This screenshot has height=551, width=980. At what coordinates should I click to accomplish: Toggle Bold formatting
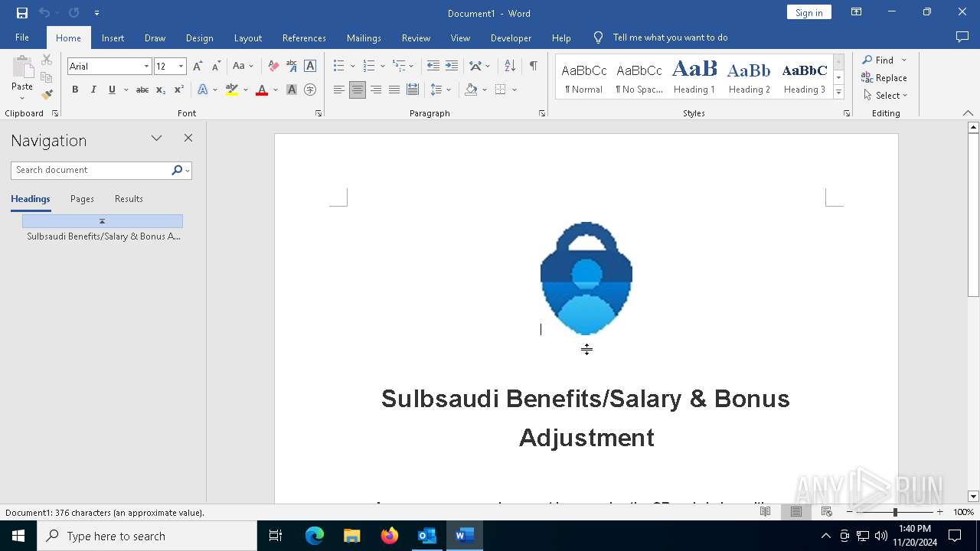75,90
